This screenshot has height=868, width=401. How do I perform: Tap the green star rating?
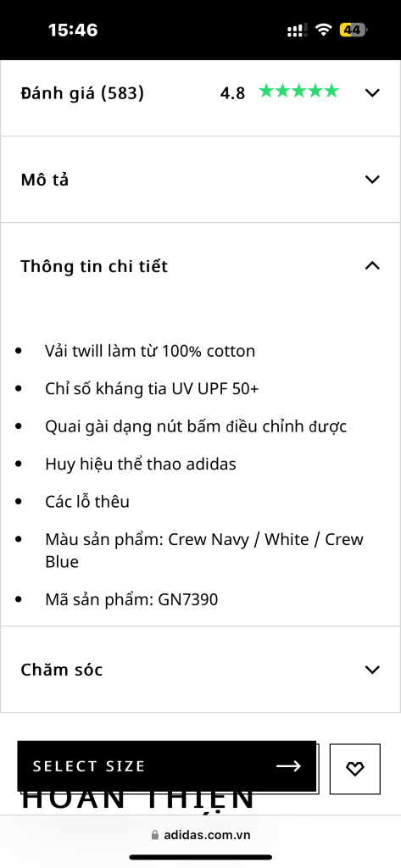coord(298,92)
